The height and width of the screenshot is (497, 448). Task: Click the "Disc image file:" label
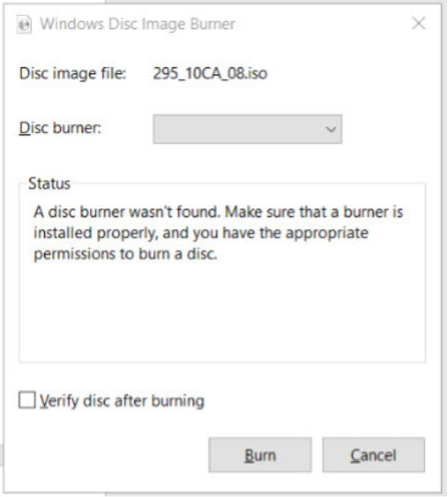[73, 73]
